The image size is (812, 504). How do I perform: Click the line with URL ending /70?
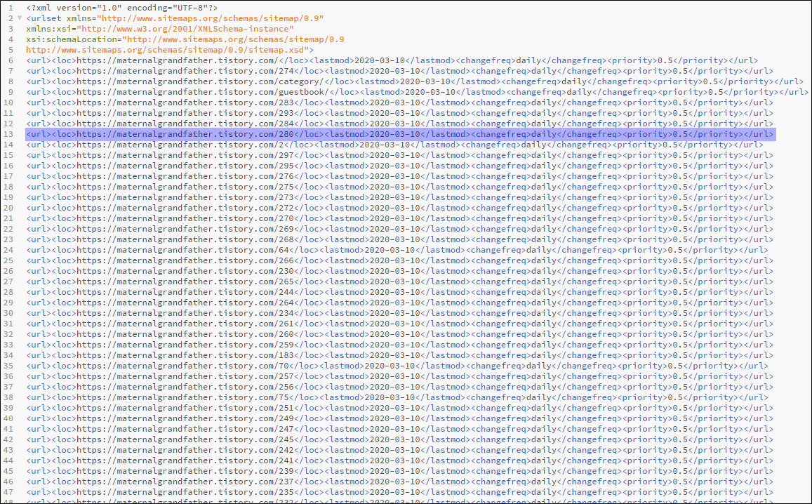click(397, 366)
